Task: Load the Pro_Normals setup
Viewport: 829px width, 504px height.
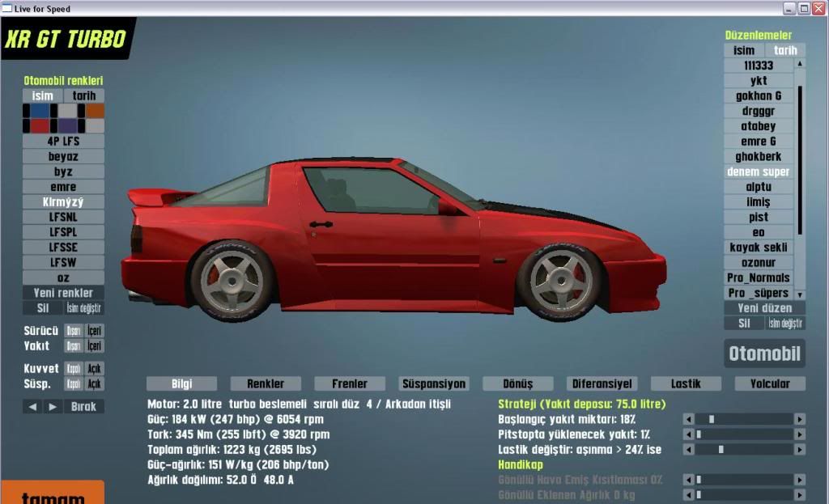Action: pyautogui.click(x=759, y=277)
